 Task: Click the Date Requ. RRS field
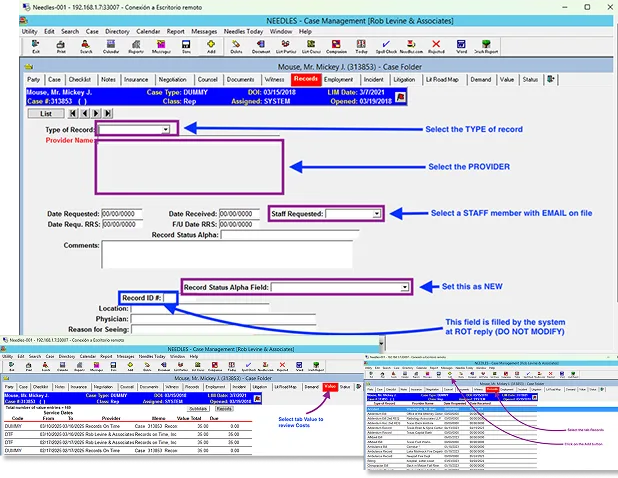[122, 224]
